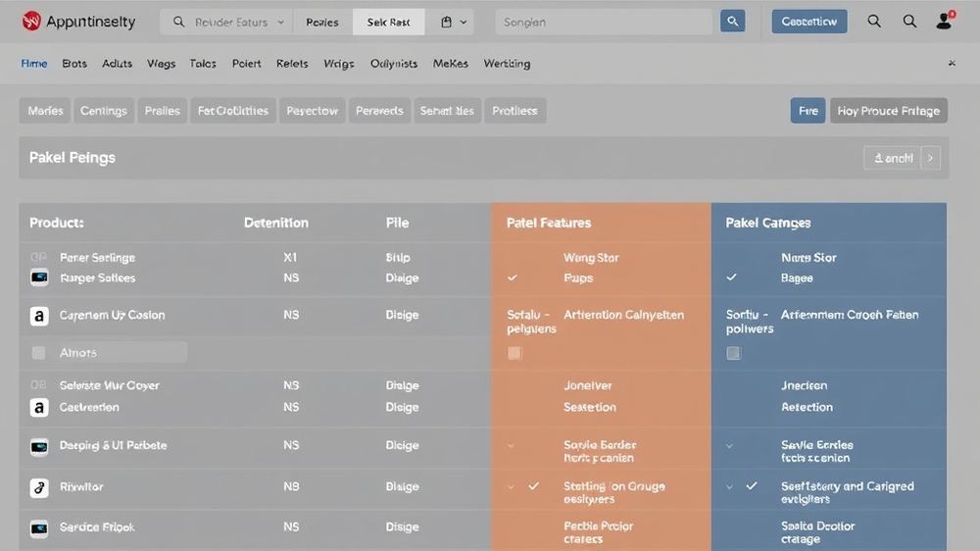Toggle the Seetlateny and Carigred checkmark
The width and height of the screenshot is (980, 551).
pyautogui.click(x=752, y=485)
